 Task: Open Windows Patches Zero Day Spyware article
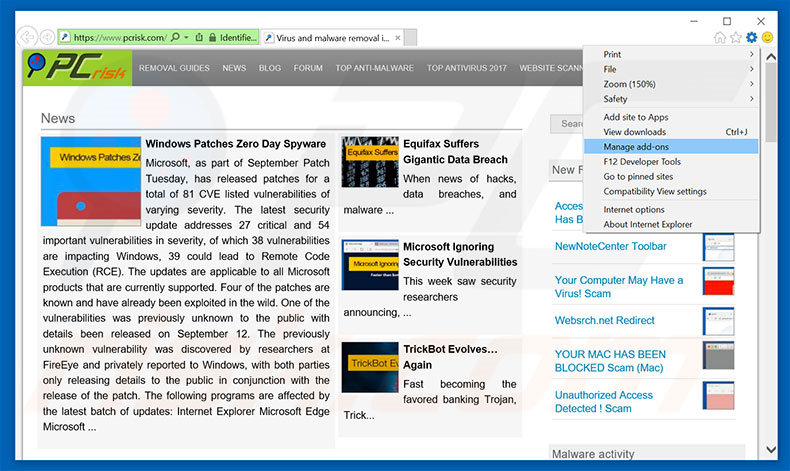pyautogui.click(x=236, y=144)
